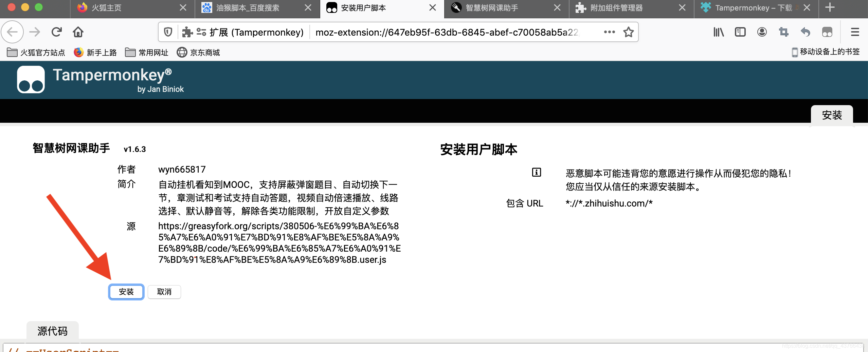The image size is (868, 352).
Task: Close the 油猴脚本_百度搜索 tab
Action: 308,7
